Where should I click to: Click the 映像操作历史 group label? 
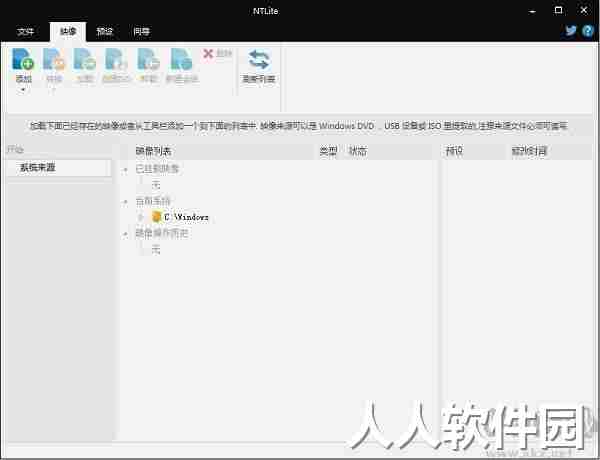(161, 233)
